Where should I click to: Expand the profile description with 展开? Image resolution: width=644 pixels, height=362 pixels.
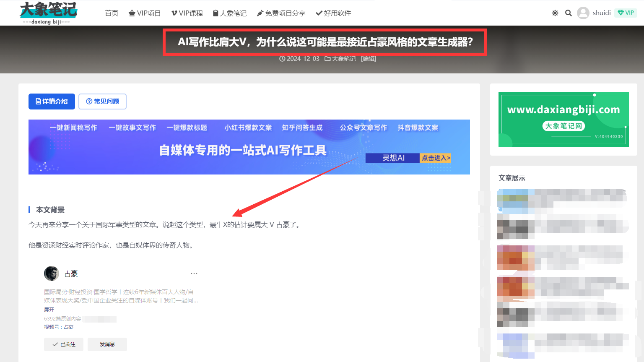point(49,310)
